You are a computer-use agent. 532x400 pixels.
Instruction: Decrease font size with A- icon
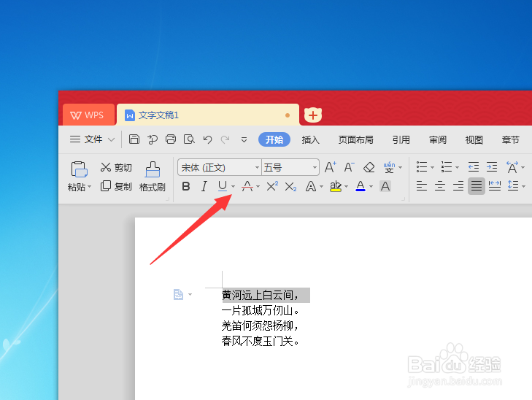coord(349,167)
